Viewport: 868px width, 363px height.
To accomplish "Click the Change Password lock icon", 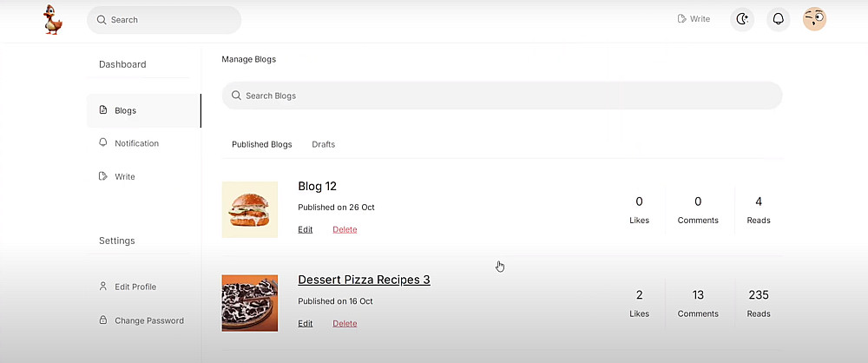I will 103,320.
